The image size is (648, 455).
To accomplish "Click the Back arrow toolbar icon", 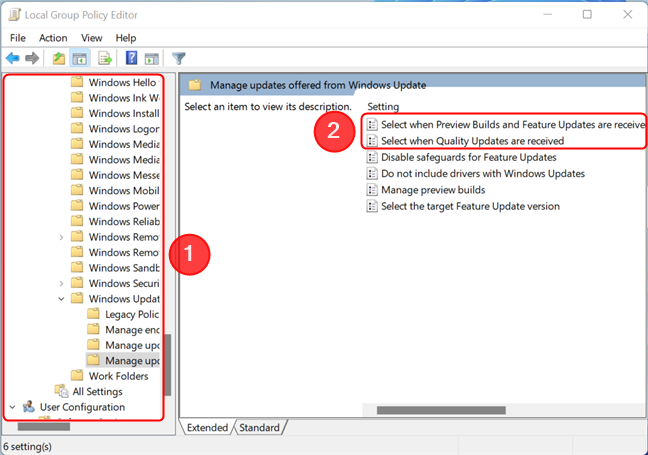I will click(13, 58).
